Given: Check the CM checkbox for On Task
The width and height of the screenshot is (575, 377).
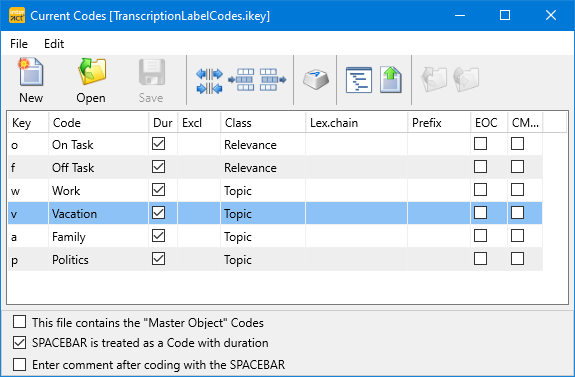Looking at the screenshot, I should (517, 144).
